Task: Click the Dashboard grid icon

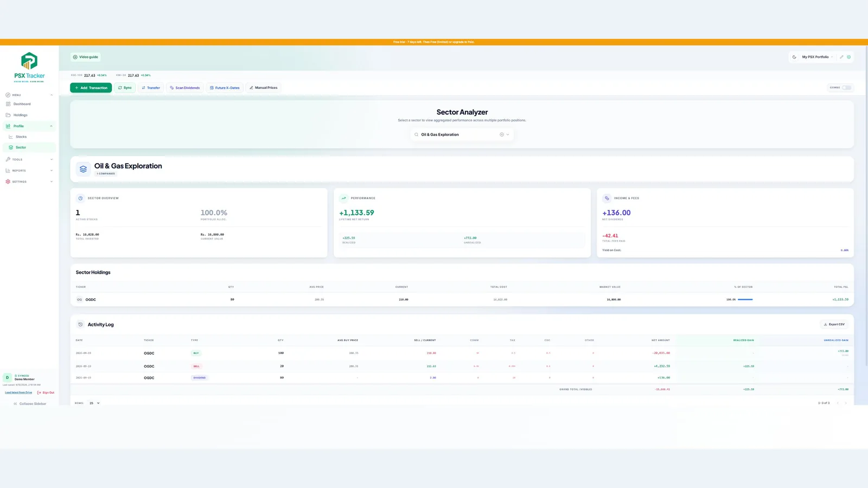Action: click(x=8, y=104)
